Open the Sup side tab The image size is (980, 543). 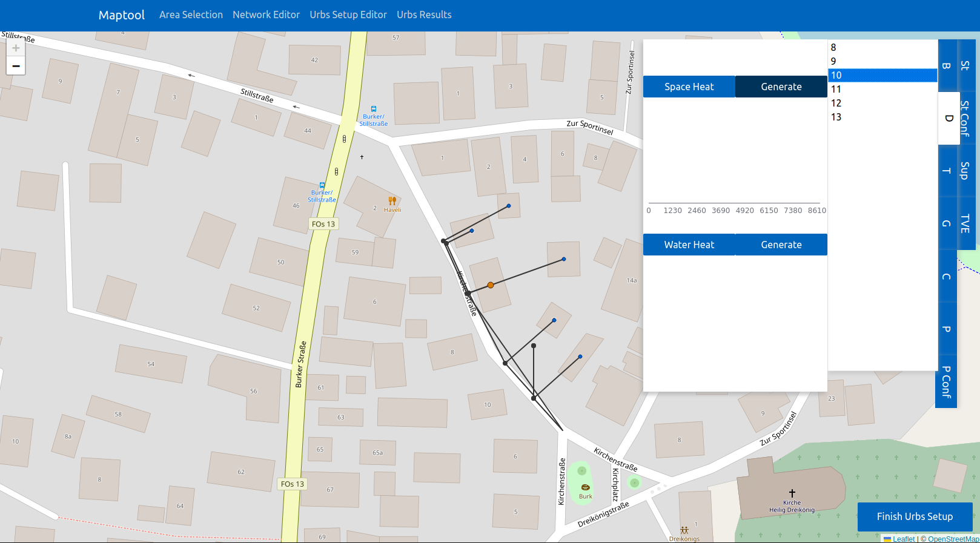[966, 171]
